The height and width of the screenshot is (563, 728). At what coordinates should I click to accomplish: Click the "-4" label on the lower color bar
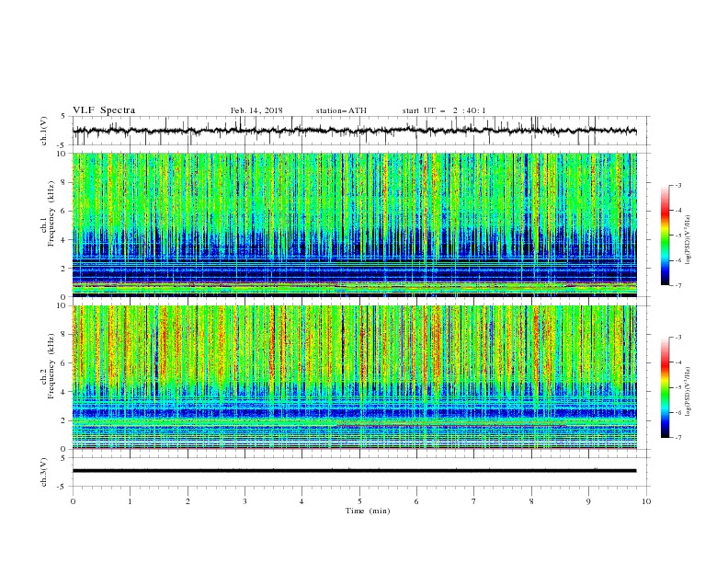[677, 362]
